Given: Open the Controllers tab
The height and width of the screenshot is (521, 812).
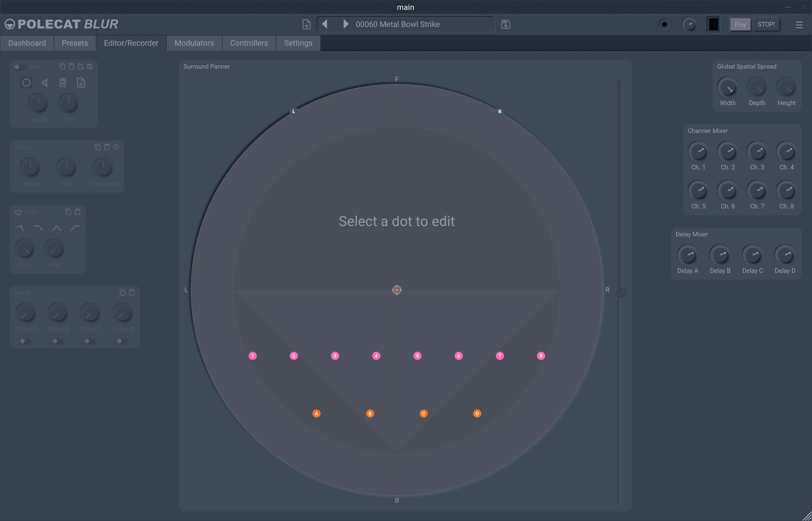Looking at the screenshot, I should click(x=249, y=43).
